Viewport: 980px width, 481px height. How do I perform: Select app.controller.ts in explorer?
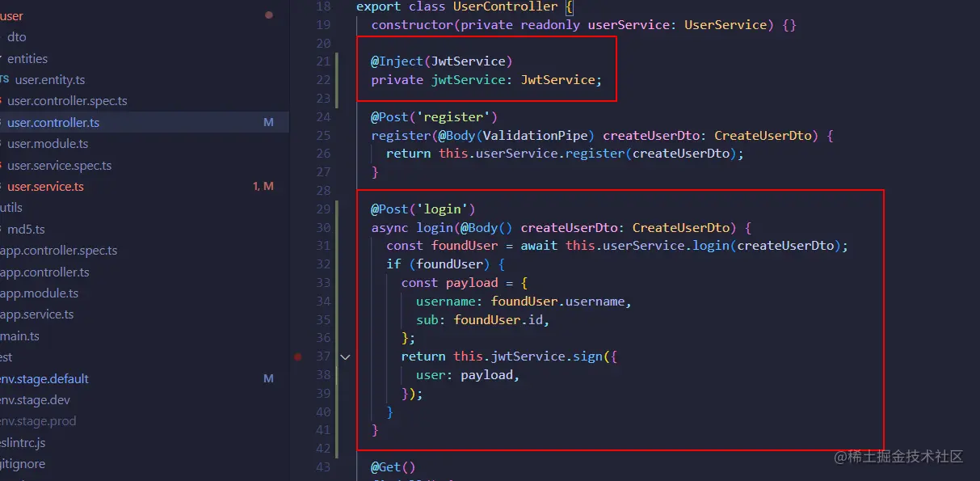click(x=44, y=272)
